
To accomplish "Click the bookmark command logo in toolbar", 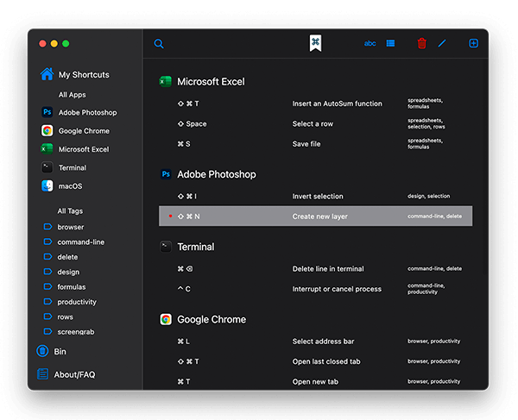I will 316,43.
